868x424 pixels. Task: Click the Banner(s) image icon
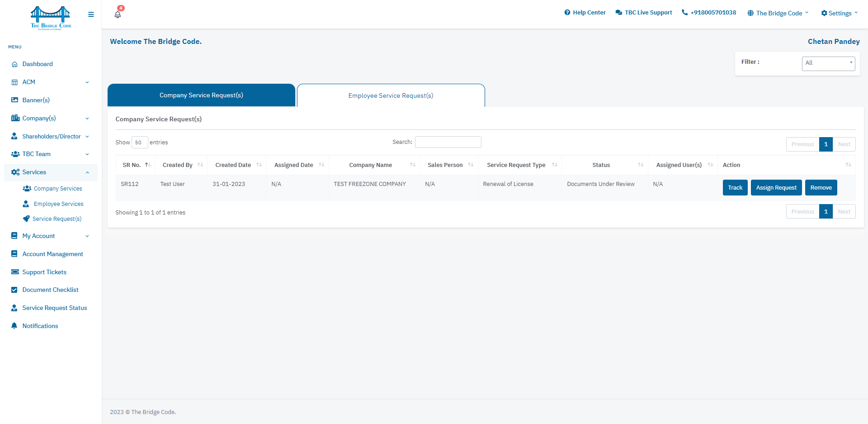pyautogui.click(x=14, y=100)
